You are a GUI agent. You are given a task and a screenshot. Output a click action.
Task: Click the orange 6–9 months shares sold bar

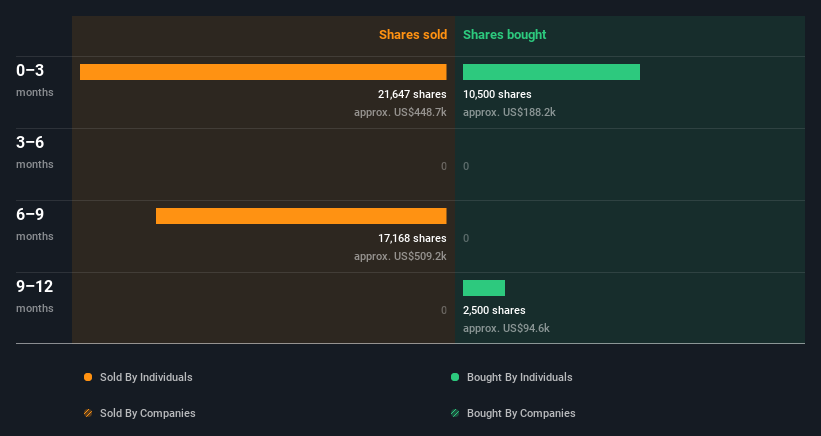(x=301, y=216)
